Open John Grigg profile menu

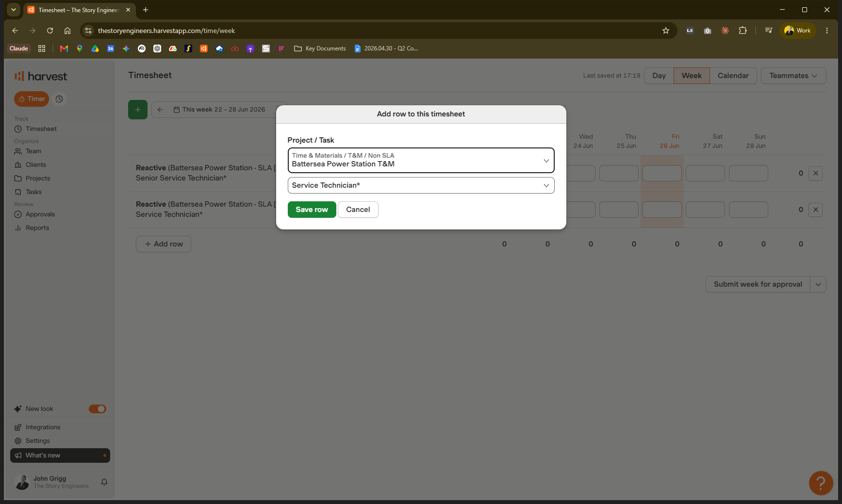[x=52, y=482]
